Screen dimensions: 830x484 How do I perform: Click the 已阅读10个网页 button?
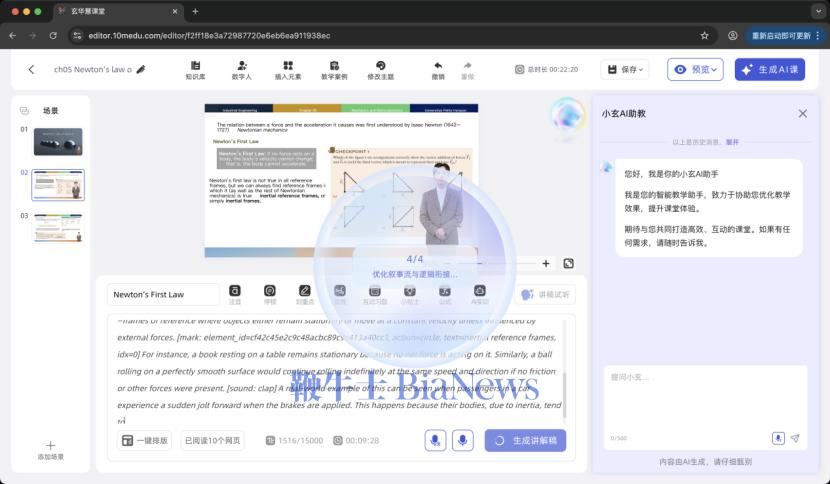coord(212,441)
